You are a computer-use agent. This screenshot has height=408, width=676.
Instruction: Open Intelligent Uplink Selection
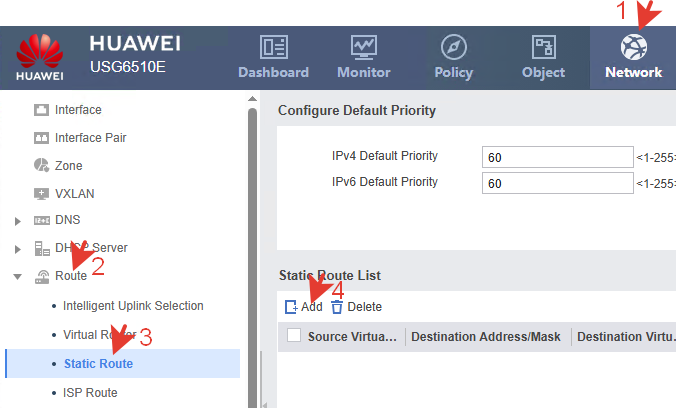coord(133,306)
